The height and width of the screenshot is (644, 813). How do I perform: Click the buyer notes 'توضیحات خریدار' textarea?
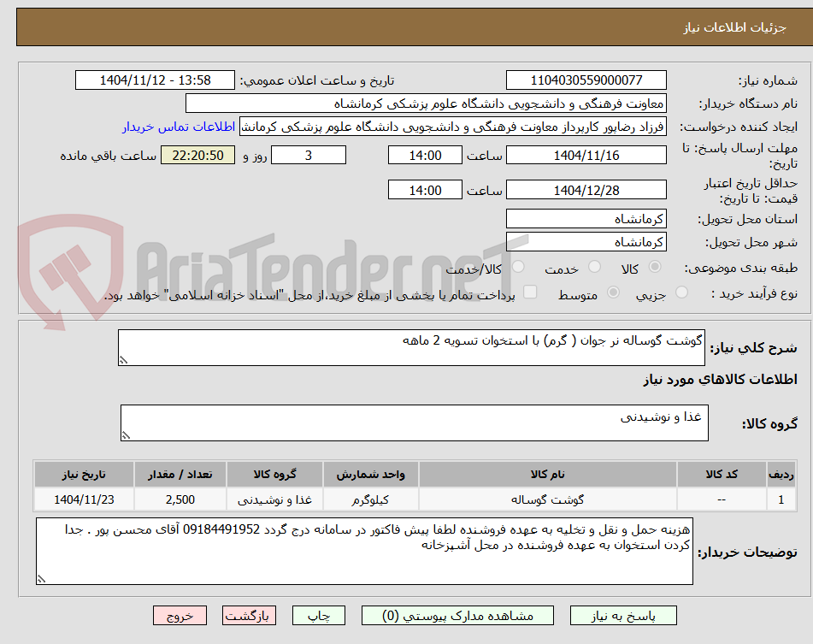click(x=364, y=551)
